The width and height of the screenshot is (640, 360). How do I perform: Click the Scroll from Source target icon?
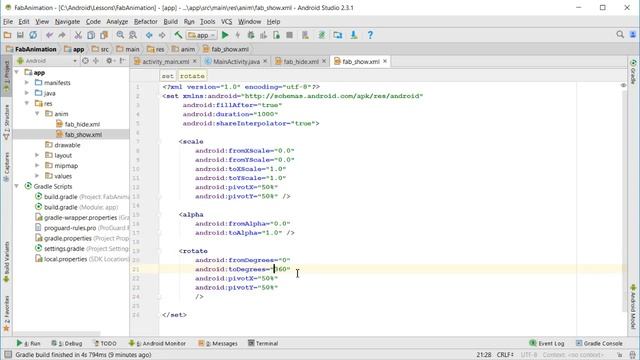click(85, 61)
